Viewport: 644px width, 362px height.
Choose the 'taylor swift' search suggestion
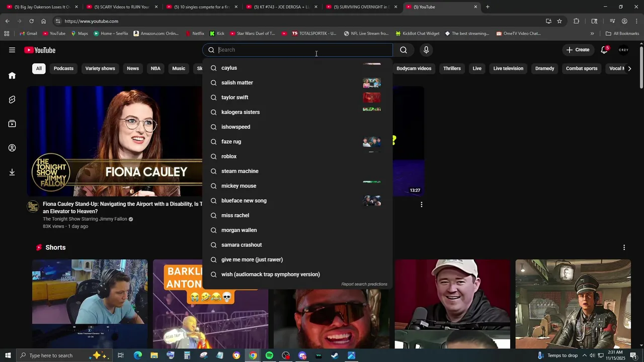297,98
